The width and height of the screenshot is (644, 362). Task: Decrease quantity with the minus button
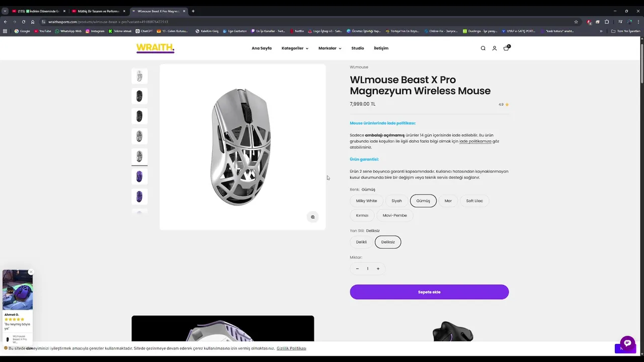[x=357, y=269]
